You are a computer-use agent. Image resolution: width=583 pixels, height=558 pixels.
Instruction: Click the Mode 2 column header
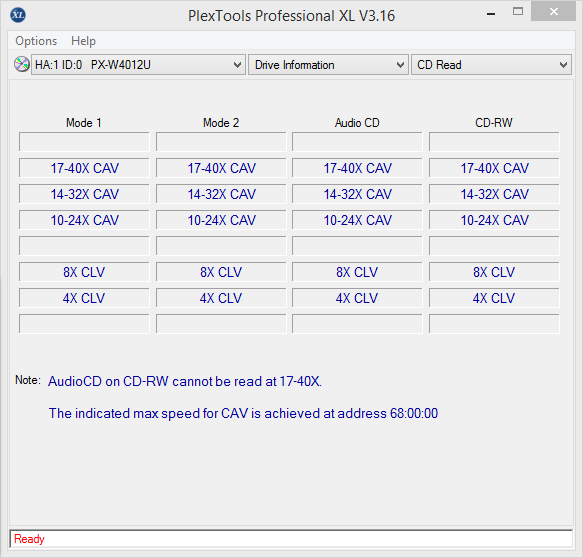point(221,123)
